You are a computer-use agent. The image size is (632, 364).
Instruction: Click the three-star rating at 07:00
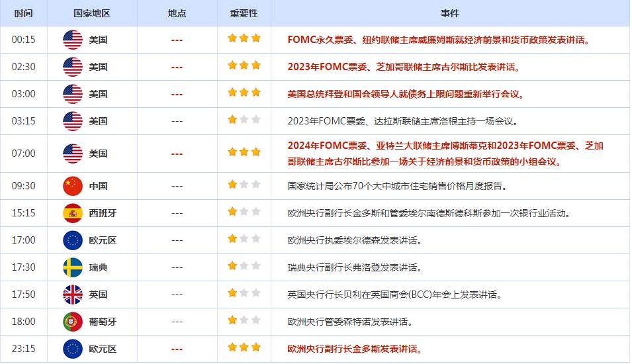point(244,152)
